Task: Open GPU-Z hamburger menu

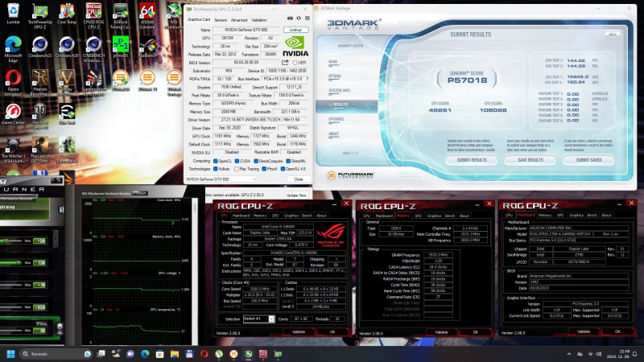Action: [308, 19]
